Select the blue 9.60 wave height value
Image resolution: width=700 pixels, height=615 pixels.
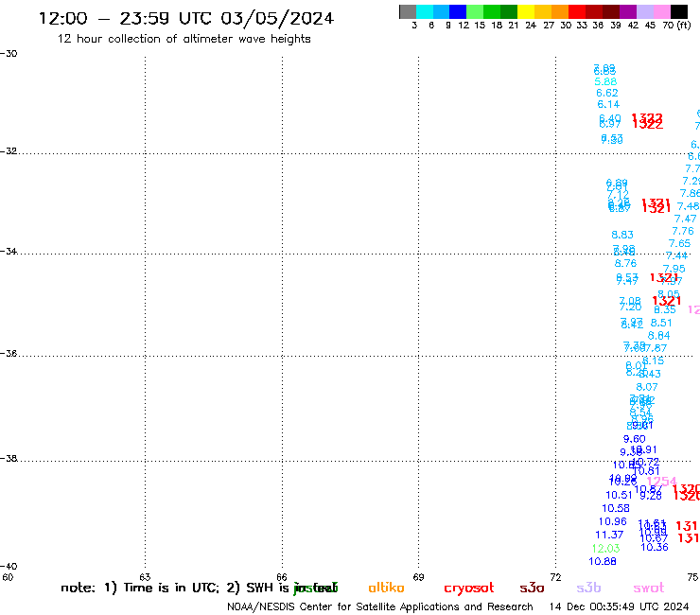coord(635,439)
